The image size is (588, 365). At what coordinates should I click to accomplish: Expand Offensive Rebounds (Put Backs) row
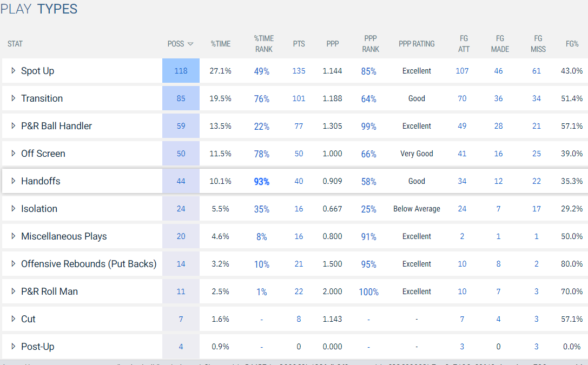(x=13, y=264)
